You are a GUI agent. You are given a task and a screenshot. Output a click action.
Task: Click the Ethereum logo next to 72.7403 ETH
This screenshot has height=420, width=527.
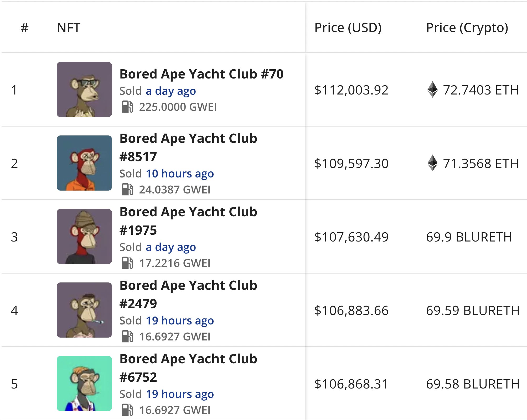click(432, 90)
